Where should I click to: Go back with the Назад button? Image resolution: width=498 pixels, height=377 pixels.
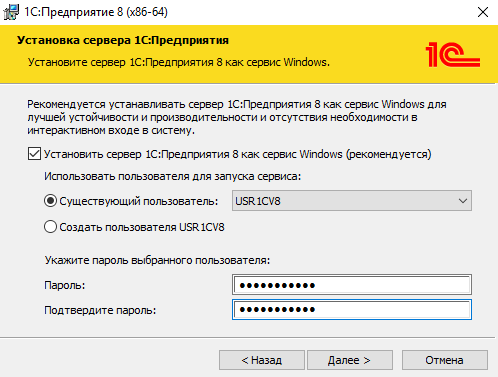point(262,360)
